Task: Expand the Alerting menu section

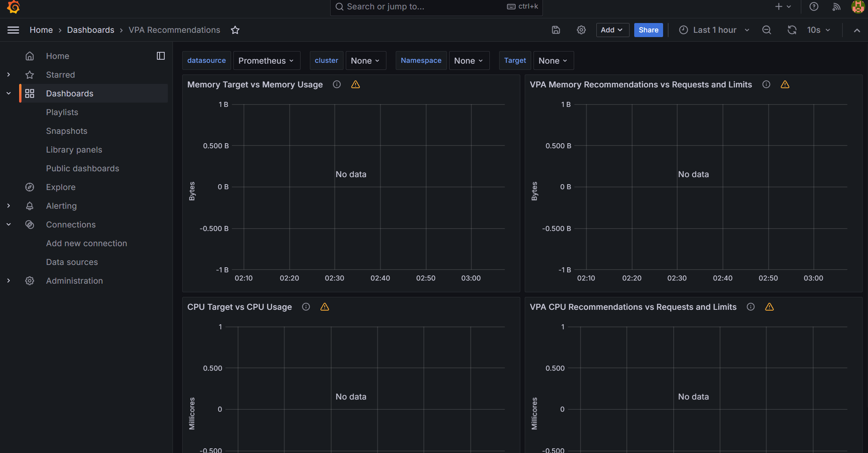Action: click(x=9, y=206)
